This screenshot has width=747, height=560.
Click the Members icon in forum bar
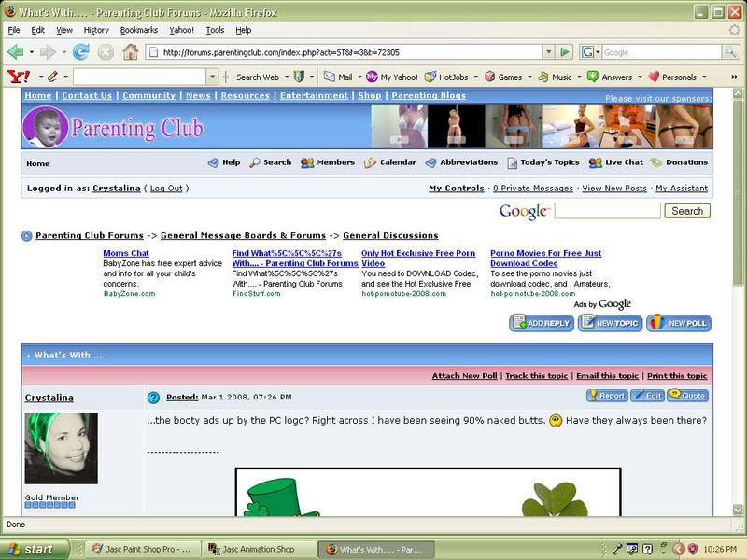pos(327,162)
